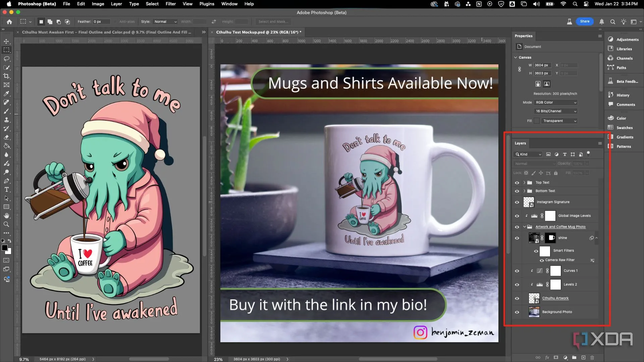Select the Brush tool

(x=6, y=111)
